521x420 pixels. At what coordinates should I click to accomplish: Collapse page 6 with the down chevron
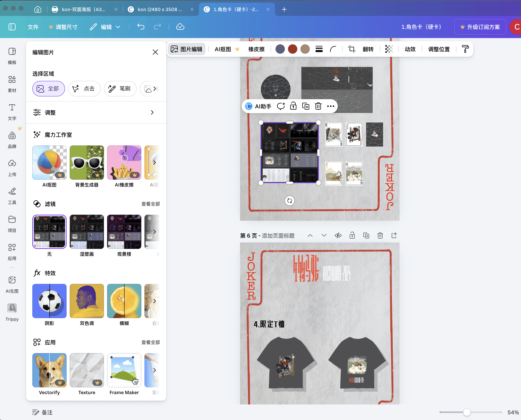(324, 235)
